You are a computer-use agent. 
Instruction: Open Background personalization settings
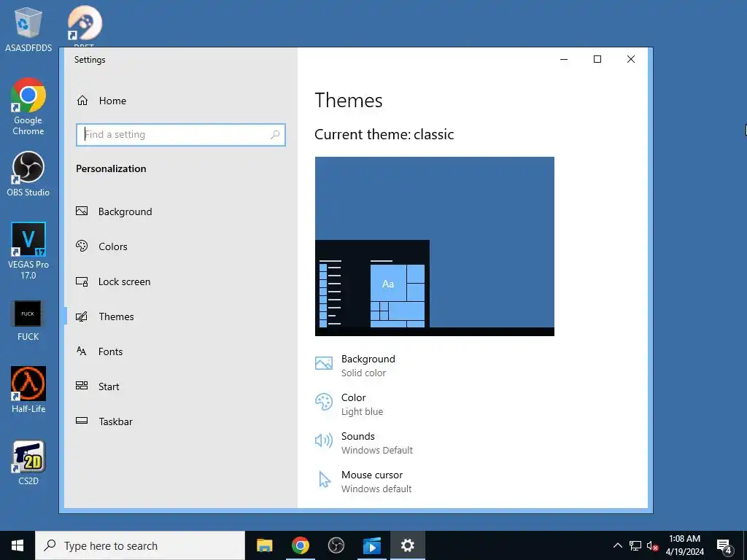click(181, 211)
